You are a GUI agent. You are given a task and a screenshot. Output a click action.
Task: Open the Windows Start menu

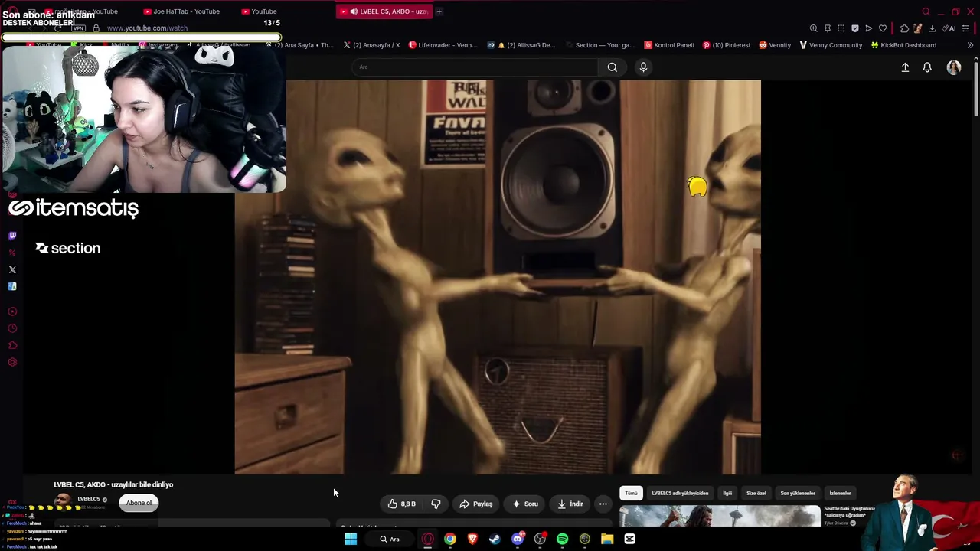point(351,539)
